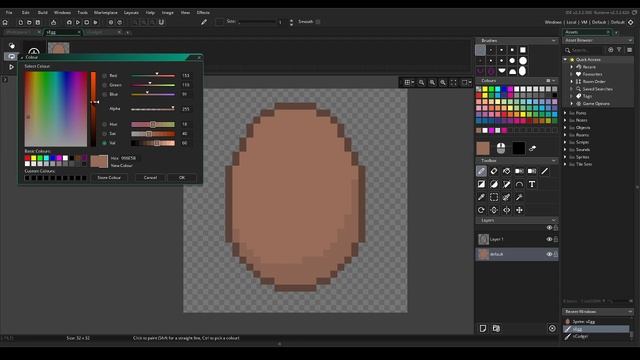Select the Text tool in Toolbox

[532, 184]
